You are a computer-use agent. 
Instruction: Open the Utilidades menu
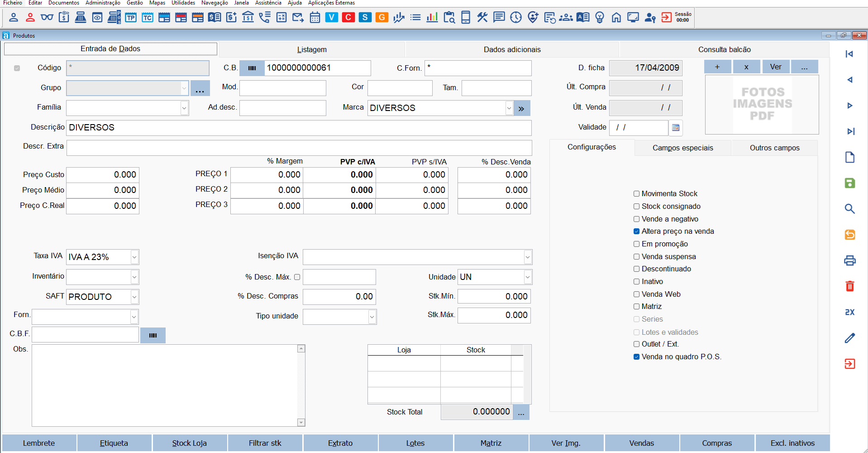183,3
